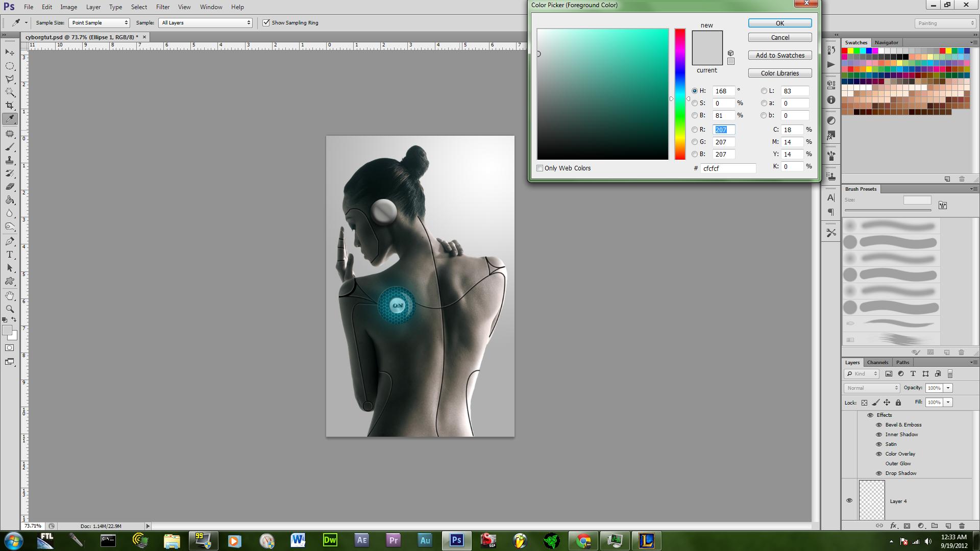Select the Hand tool
980x551 pixels.
tap(10, 295)
